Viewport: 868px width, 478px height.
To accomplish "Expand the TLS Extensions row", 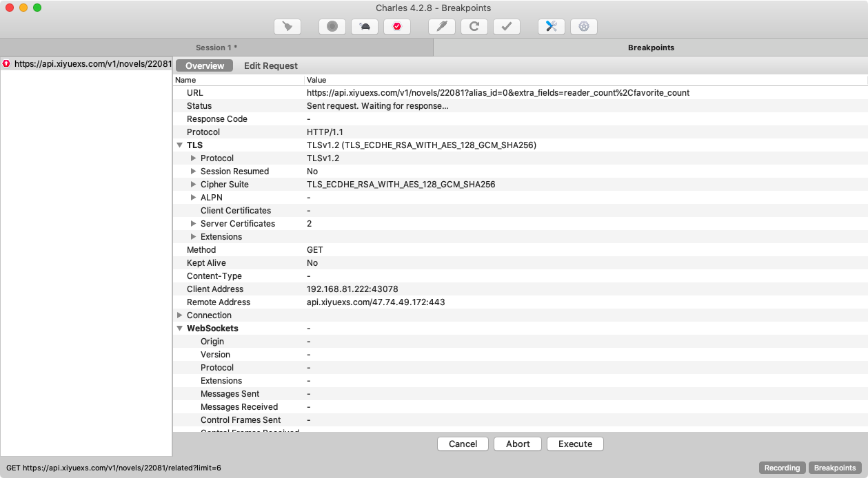I will (x=194, y=237).
